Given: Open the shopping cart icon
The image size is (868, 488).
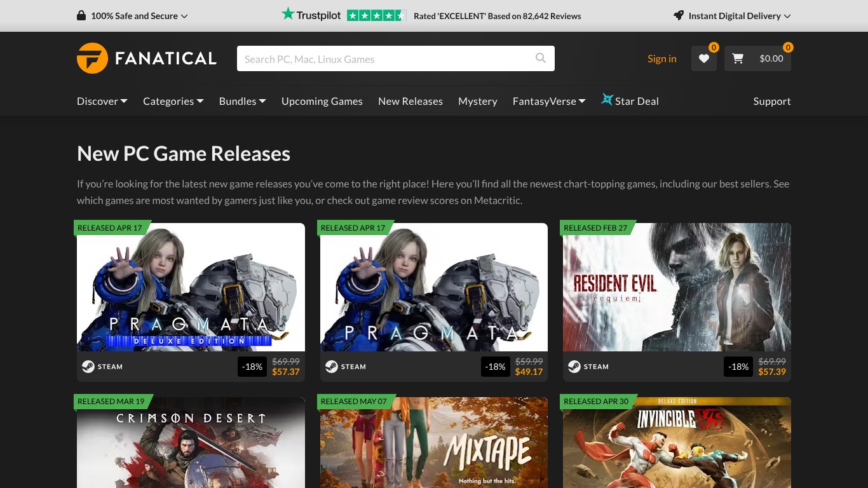Looking at the screenshot, I should tap(738, 58).
